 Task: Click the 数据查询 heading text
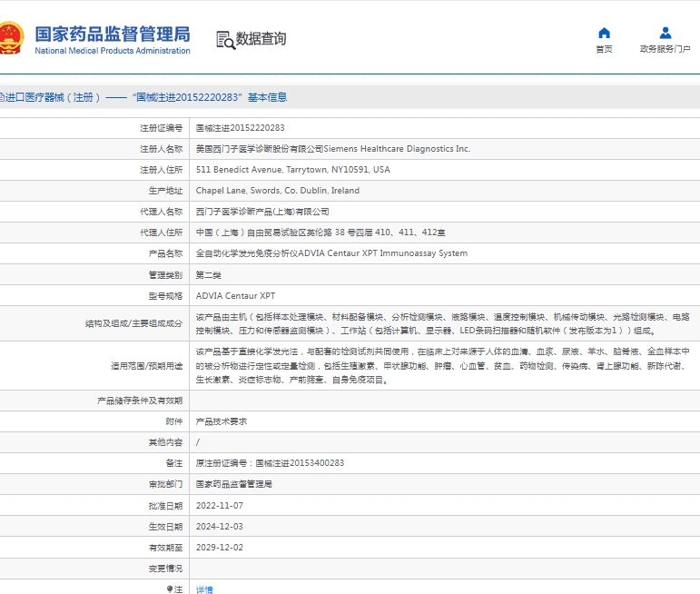tap(261, 39)
